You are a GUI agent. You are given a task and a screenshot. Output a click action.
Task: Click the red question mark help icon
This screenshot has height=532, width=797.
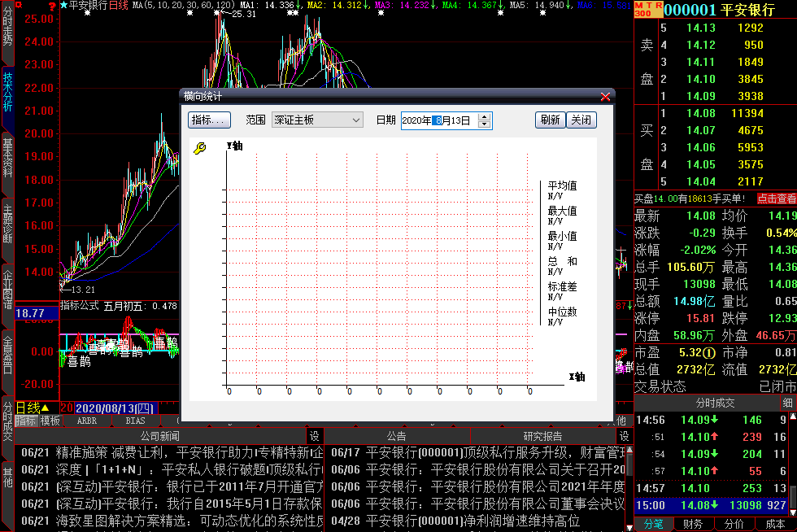coord(52,6)
